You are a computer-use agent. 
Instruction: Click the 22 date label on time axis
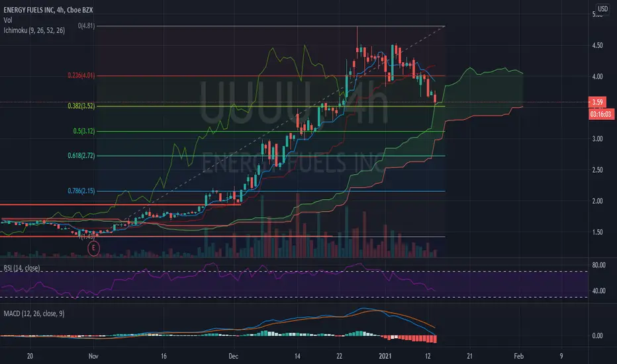[339, 356]
